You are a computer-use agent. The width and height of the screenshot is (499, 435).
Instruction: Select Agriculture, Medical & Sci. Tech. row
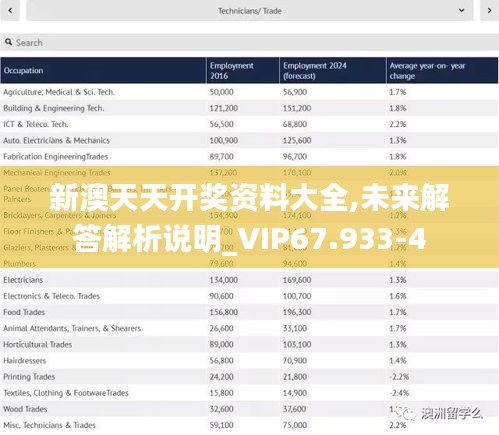pyautogui.click(x=249, y=92)
